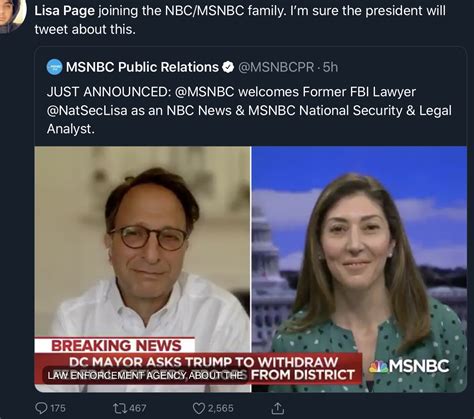View the 467 retweets count
This screenshot has width=474, height=419.
[x=138, y=408]
